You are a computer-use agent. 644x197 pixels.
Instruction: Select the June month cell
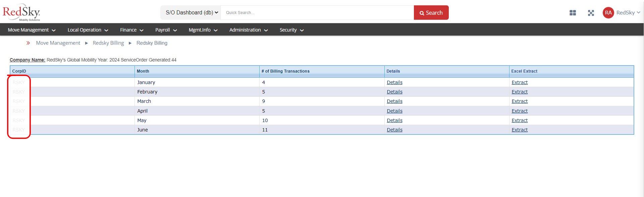(197, 130)
